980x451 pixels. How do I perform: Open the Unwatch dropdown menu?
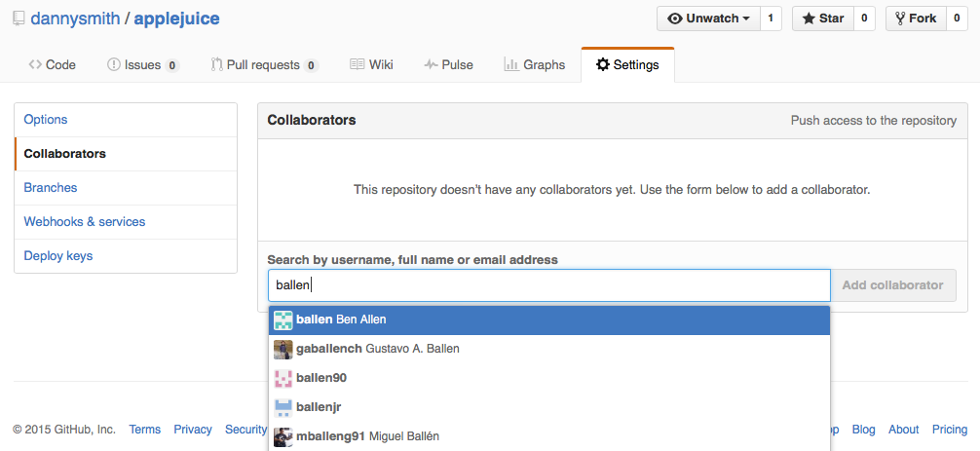pyautogui.click(x=710, y=19)
